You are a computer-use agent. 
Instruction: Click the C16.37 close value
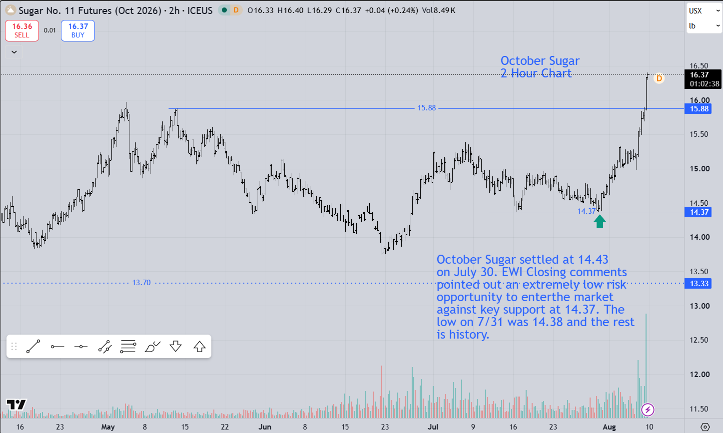(x=349, y=10)
